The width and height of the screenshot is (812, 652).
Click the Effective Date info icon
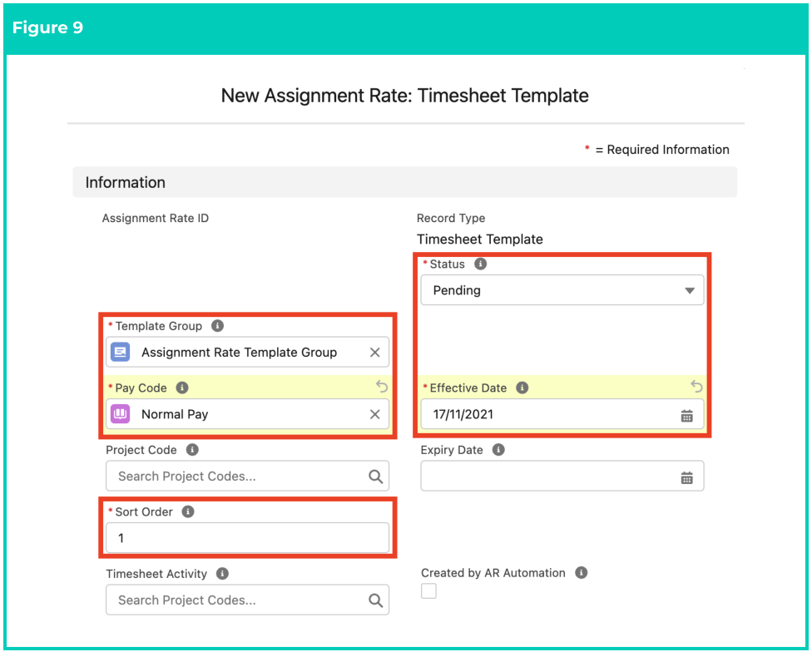pos(522,388)
